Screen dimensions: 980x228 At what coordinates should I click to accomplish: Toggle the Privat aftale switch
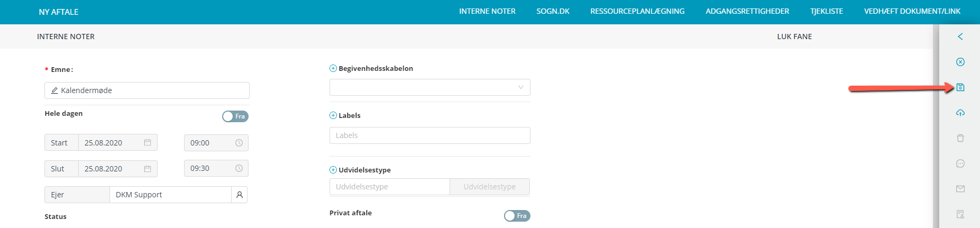click(517, 216)
